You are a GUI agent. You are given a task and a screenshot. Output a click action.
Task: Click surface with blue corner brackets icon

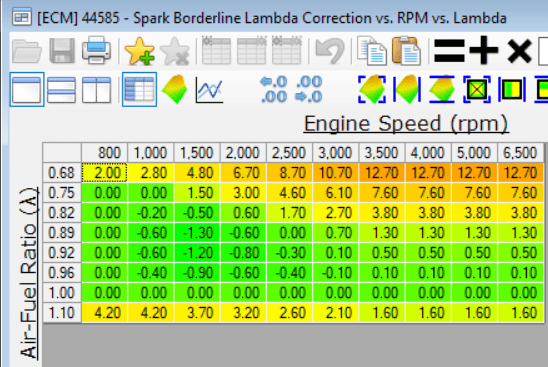pos(372,89)
